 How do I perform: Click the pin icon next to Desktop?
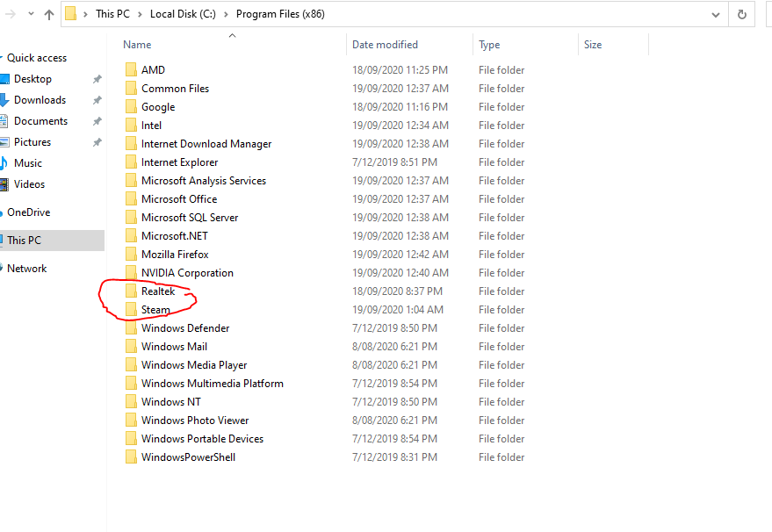(x=97, y=79)
